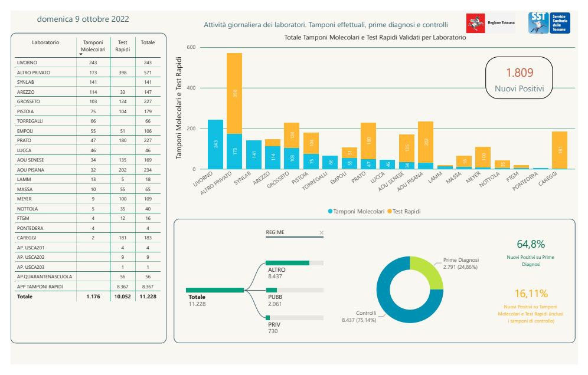This screenshot has width=588, height=375.
Task: Click the Regione Toscana logo
Action: pos(491,22)
